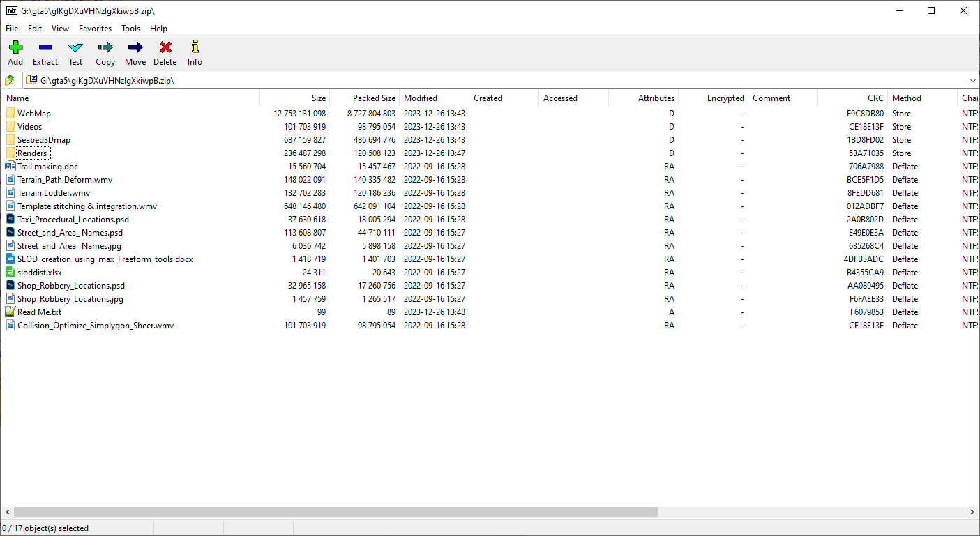Screen dimensions: 980x536
Task: Open the Info toolbar icon
Action: (195, 47)
